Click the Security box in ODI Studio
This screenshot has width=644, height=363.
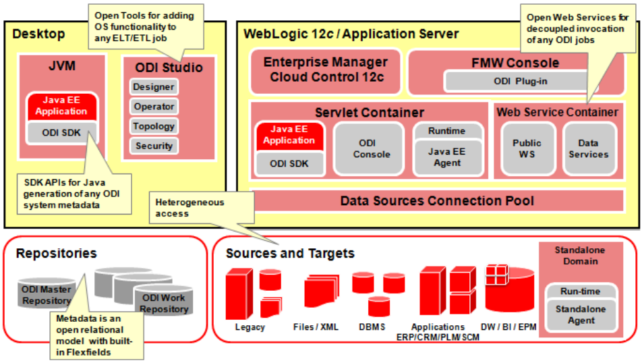tap(154, 146)
